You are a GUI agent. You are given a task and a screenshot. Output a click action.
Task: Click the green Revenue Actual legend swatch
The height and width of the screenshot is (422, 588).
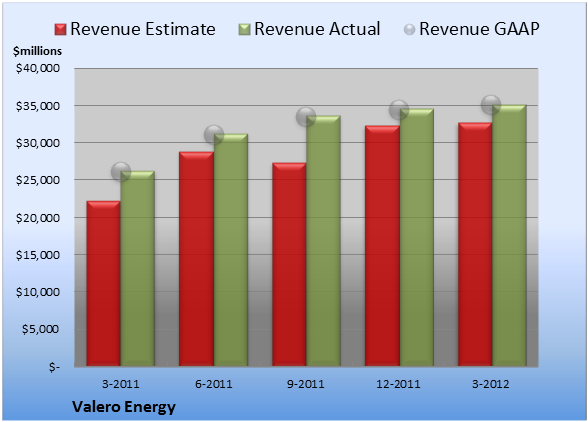[244, 29]
